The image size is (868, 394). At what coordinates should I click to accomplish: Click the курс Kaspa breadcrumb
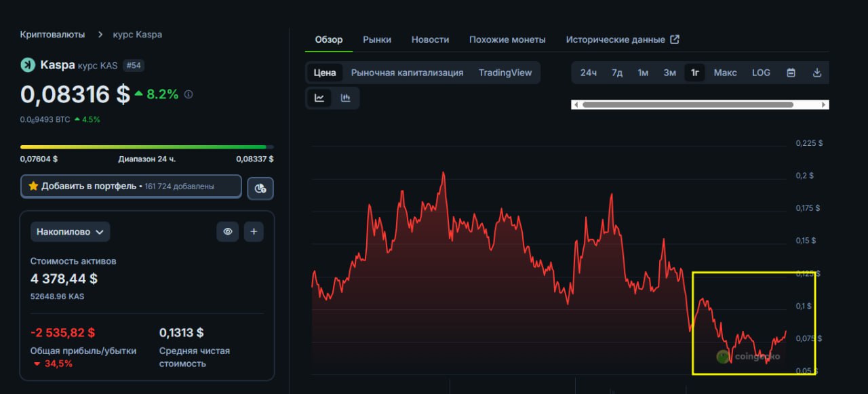point(138,34)
